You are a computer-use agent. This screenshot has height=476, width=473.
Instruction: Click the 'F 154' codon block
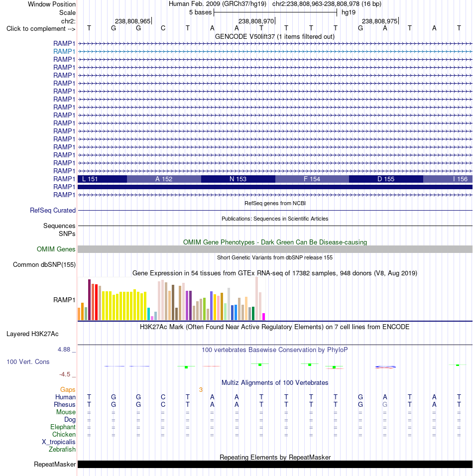click(312, 179)
